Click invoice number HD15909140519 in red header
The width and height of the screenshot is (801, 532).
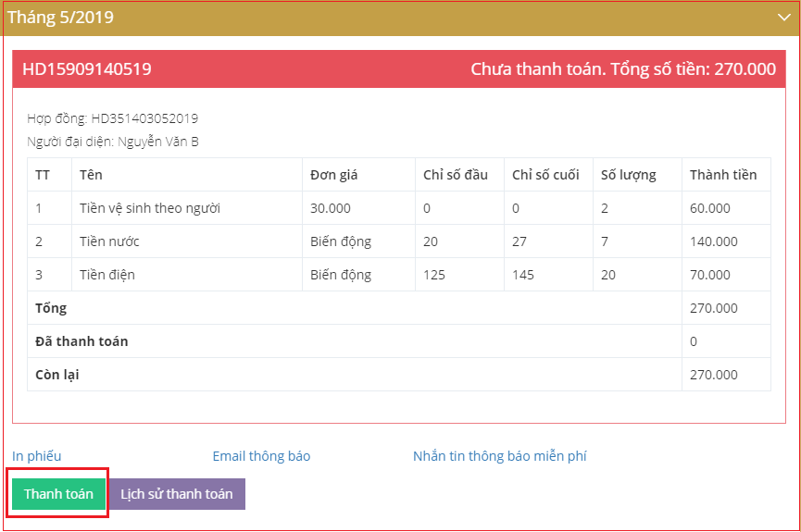pos(87,69)
